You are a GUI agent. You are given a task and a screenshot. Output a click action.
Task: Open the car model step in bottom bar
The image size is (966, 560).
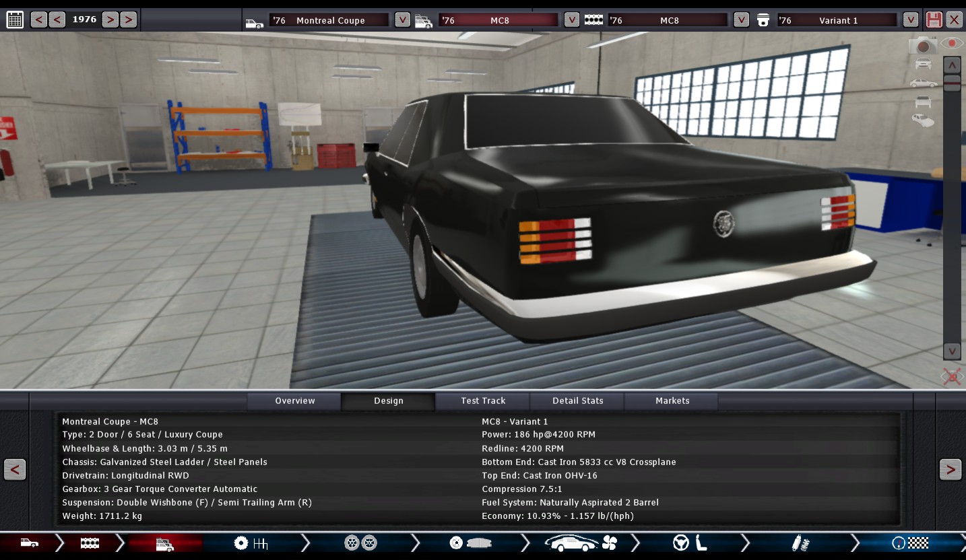[x=29, y=542]
